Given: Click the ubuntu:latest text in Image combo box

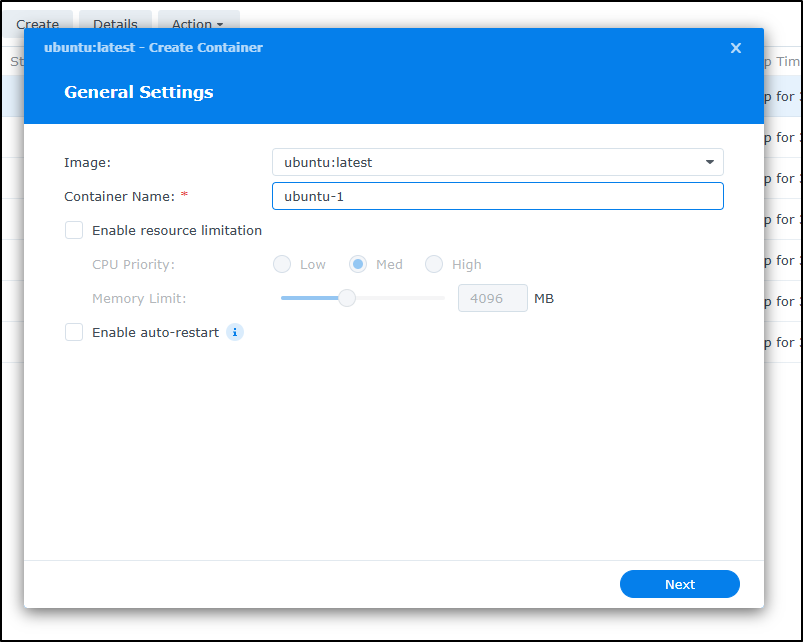Looking at the screenshot, I should click(328, 162).
